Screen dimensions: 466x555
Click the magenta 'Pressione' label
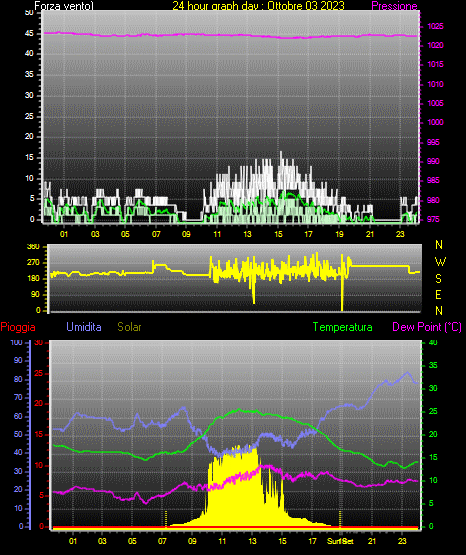tap(394, 6)
